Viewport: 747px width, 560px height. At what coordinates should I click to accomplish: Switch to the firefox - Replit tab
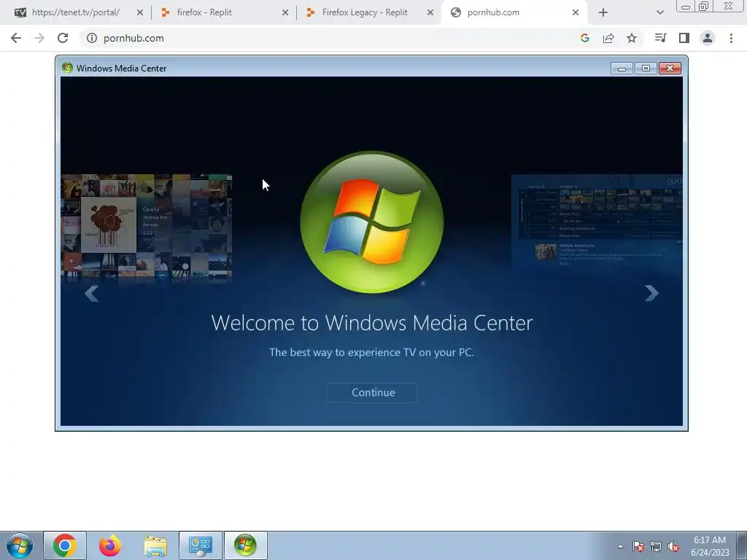(204, 12)
